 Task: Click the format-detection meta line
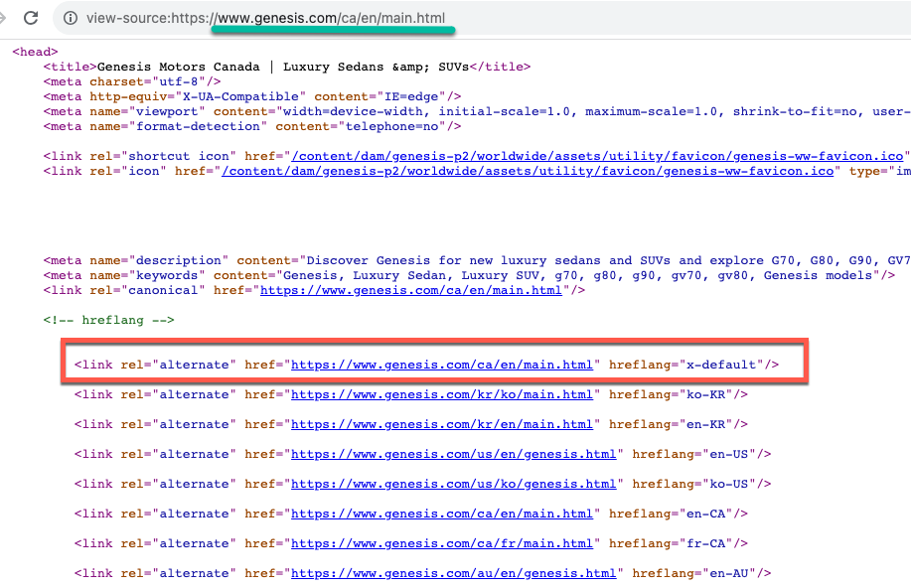click(252, 127)
